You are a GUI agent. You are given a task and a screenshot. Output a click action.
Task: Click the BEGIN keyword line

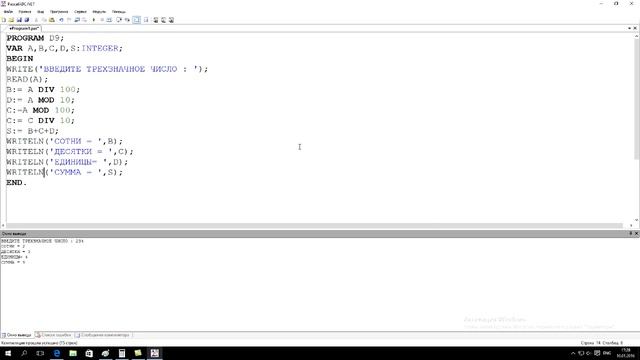point(20,59)
